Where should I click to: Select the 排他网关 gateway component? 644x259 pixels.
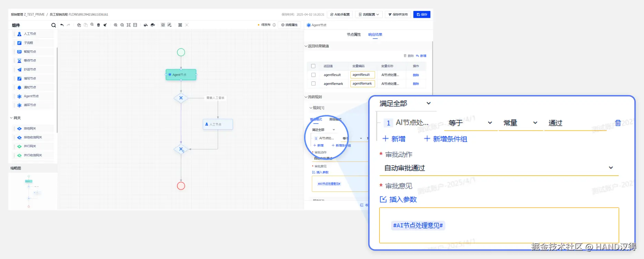coord(33,128)
